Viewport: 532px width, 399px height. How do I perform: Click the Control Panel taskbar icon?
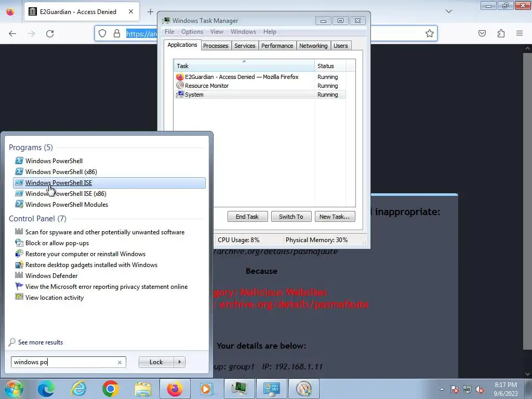pos(271,389)
